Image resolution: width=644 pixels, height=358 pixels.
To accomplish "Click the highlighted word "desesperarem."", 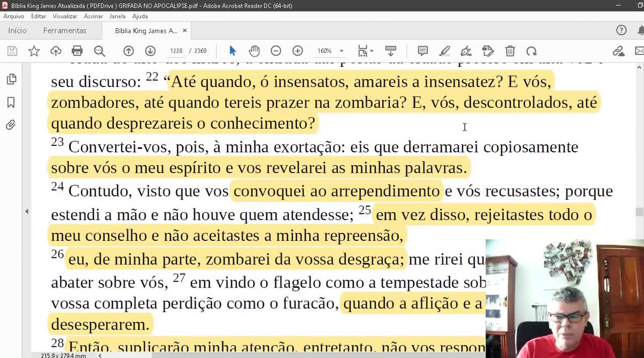I will 100,324.
